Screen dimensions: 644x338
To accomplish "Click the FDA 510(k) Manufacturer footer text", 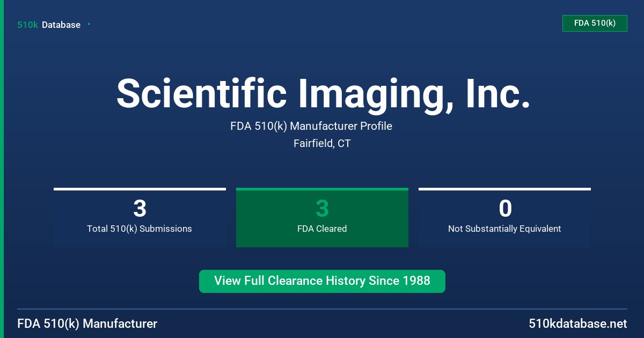I will (x=87, y=324).
